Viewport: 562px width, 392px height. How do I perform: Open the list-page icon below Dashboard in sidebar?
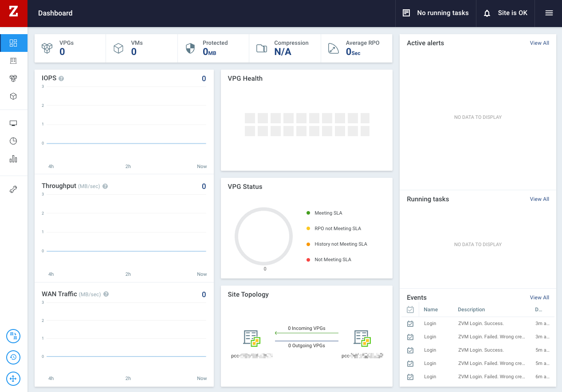point(13,61)
